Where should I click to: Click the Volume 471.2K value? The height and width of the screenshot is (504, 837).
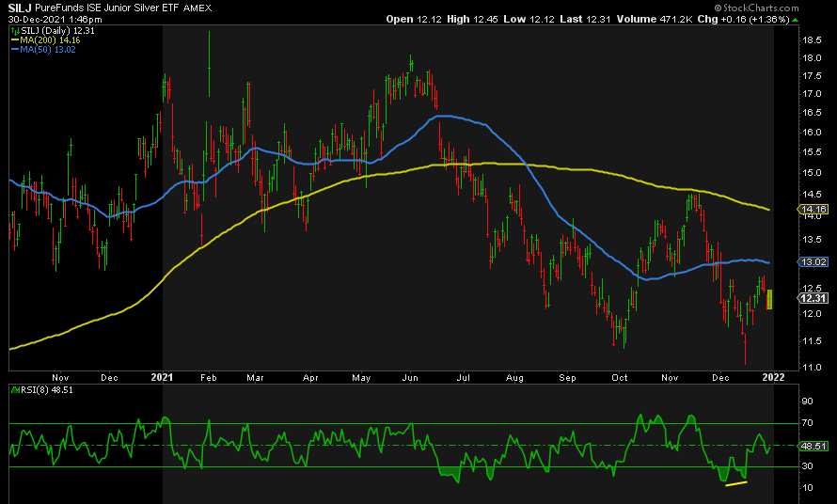[655, 19]
